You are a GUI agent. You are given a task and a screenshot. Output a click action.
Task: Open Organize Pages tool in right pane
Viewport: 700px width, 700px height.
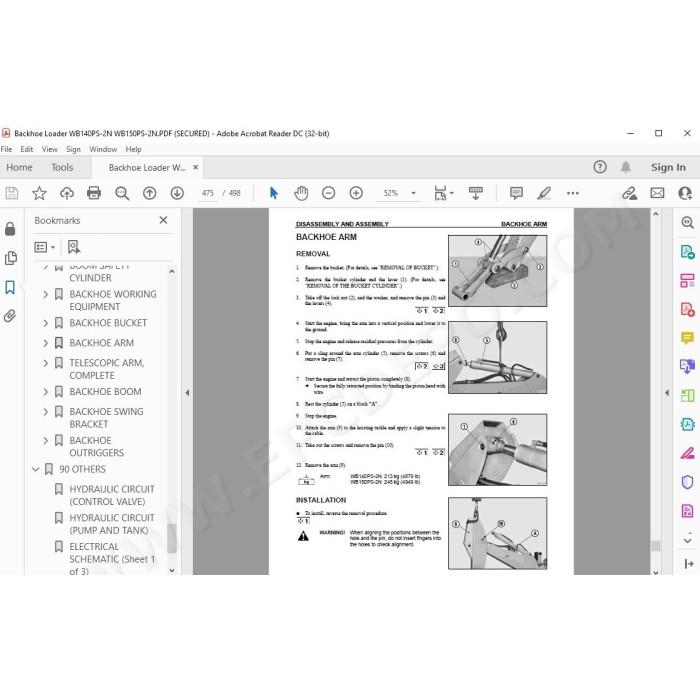click(688, 281)
